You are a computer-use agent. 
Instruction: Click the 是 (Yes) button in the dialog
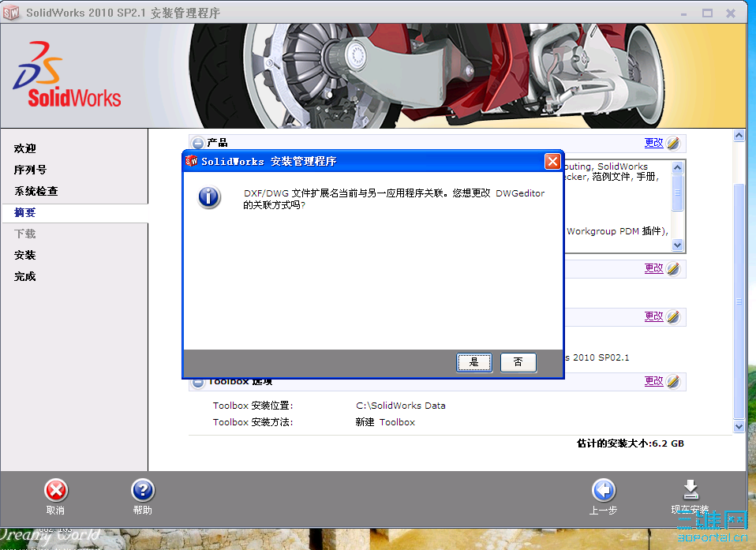[474, 362]
